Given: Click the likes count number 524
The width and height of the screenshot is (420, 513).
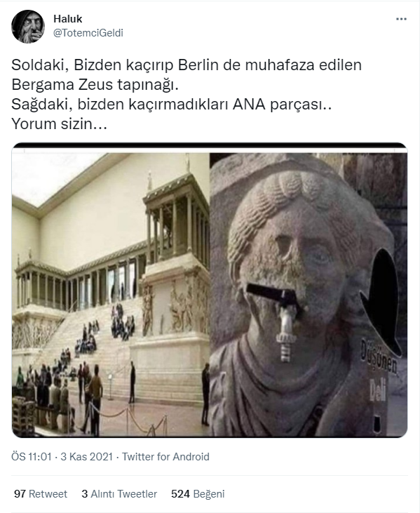Looking at the screenshot, I should coord(180,493).
